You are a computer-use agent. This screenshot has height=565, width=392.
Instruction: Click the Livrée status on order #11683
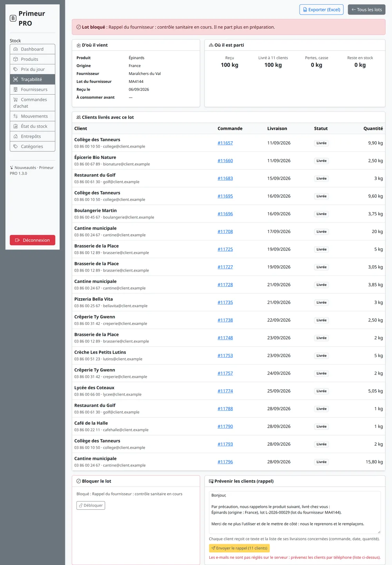click(321, 179)
